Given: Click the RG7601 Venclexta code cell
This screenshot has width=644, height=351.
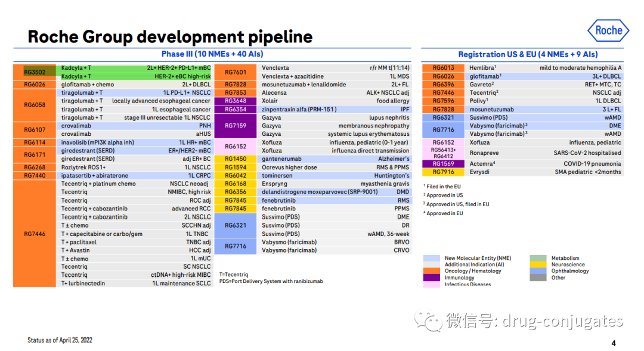Looking at the screenshot, I should (x=236, y=72).
